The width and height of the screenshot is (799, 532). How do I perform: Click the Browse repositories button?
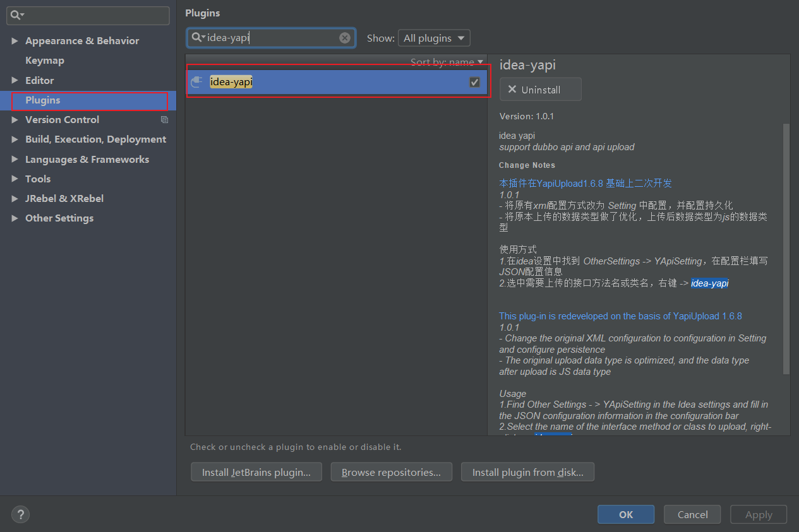[x=391, y=471]
